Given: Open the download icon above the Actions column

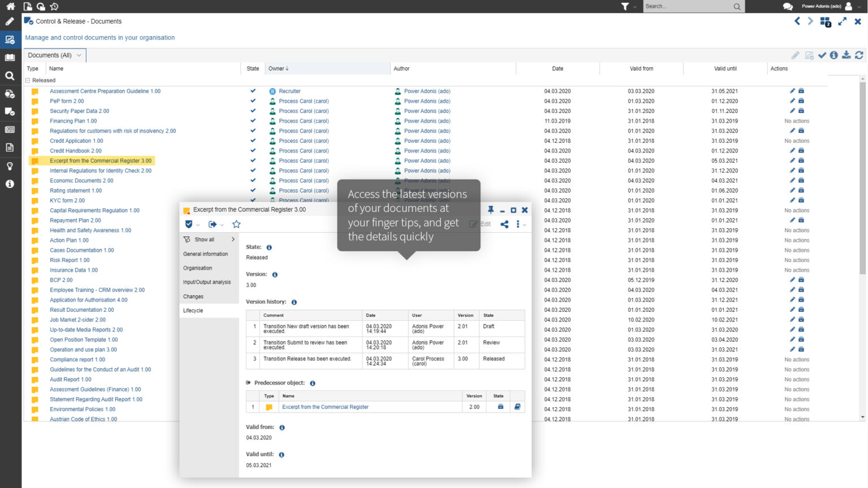Looking at the screenshot, I should (x=847, y=55).
